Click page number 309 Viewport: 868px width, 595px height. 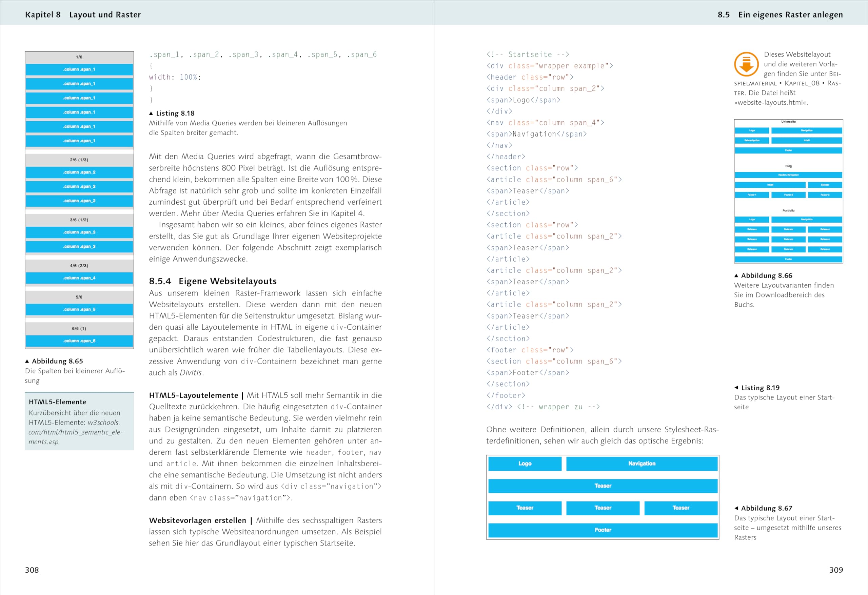pos(836,570)
